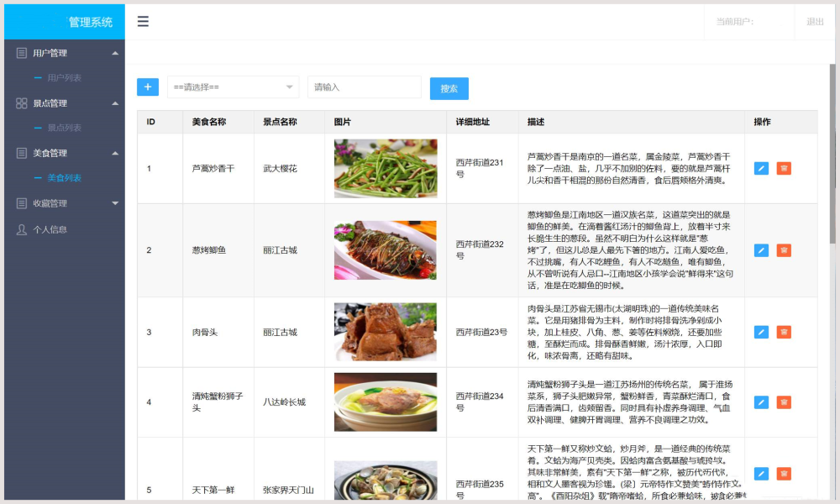Edit the 天下第一鲜 row
Image resolution: width=840 pixels, height=504 pixels.
[x=761, y=474]
